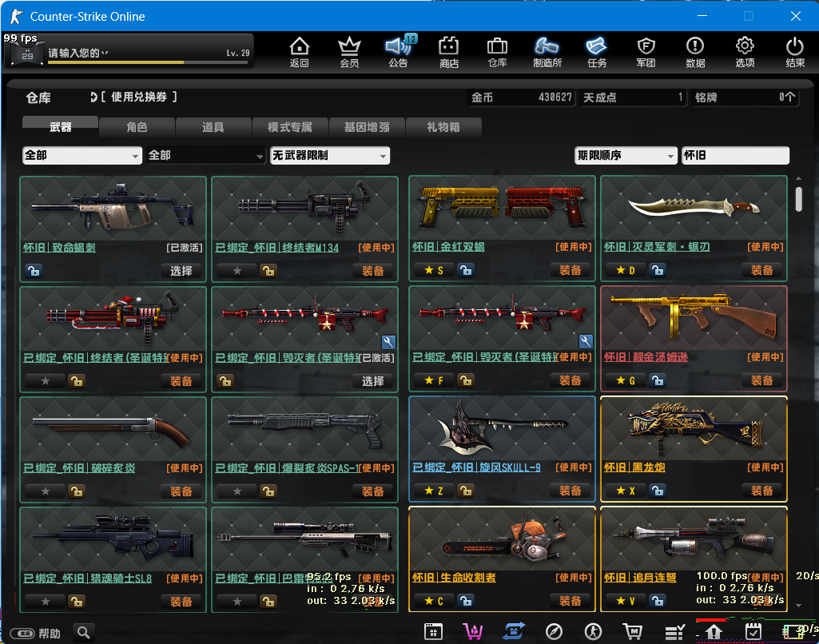Open the 商店 shop icon
Viewport: 819px width, 644px height.
(x=449, y=52)
